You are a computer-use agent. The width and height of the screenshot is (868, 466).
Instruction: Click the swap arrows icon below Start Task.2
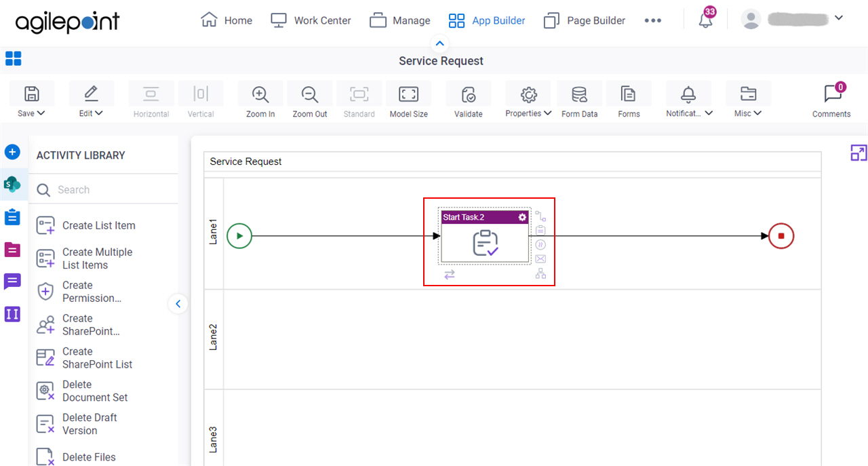[450, 274]
